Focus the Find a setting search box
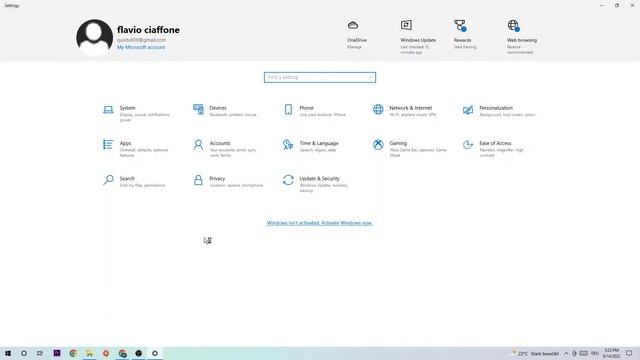Screen dimensions: 640x360 (320, 77)
